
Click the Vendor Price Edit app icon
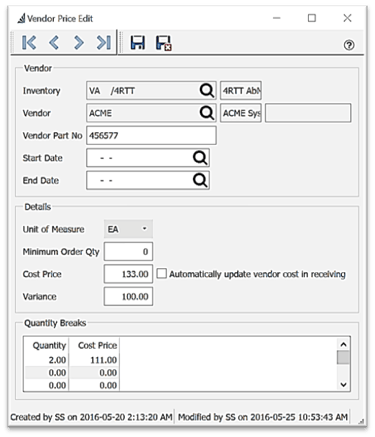(x=22, y=18)
